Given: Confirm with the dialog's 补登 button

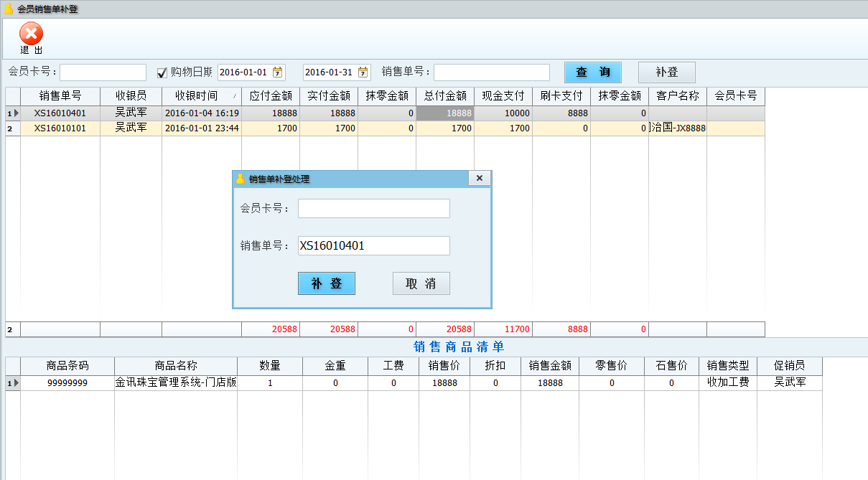Looking at the screenshot, I should tap(326, 283).
